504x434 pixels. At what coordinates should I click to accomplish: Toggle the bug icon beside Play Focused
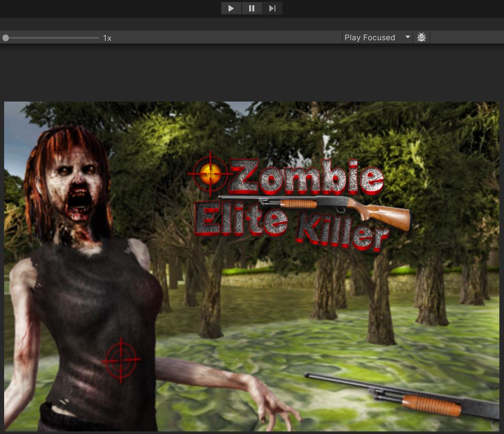421,37
